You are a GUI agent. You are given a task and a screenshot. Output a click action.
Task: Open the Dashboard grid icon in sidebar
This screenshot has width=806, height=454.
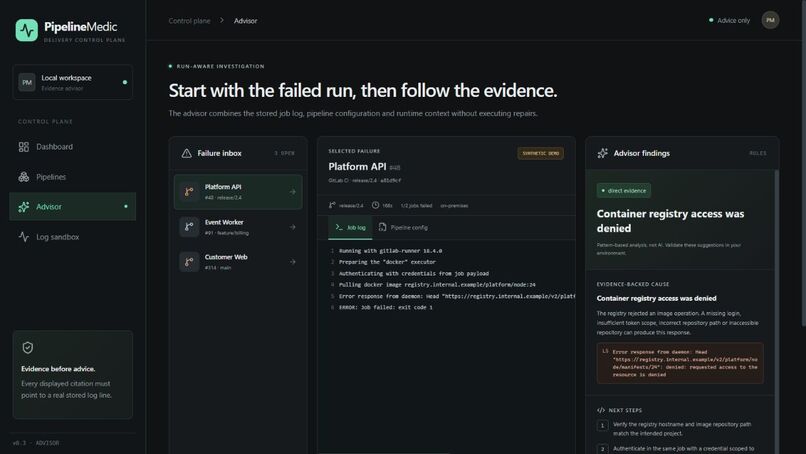click(24, 147)
